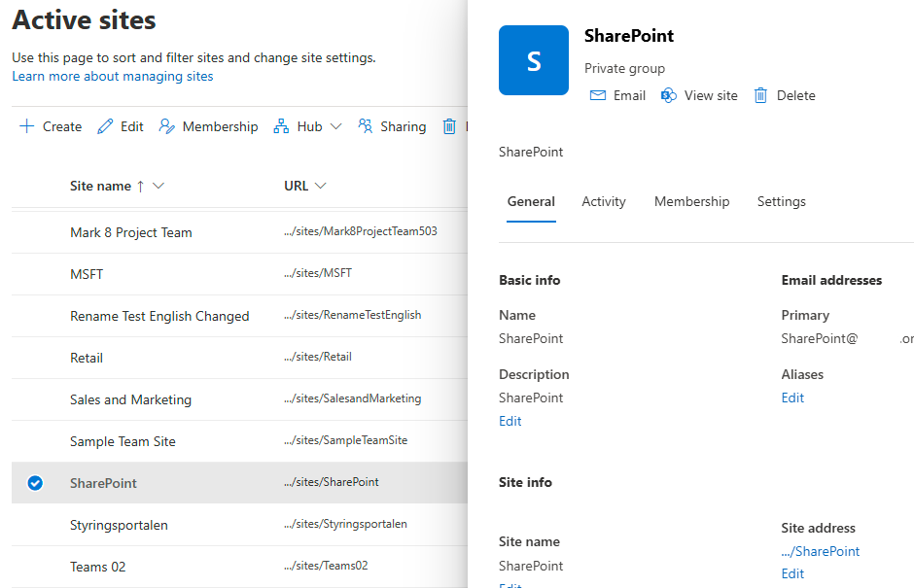Open the URL column dropdown
The image size is (914, 588).
[x=321, y=186]
